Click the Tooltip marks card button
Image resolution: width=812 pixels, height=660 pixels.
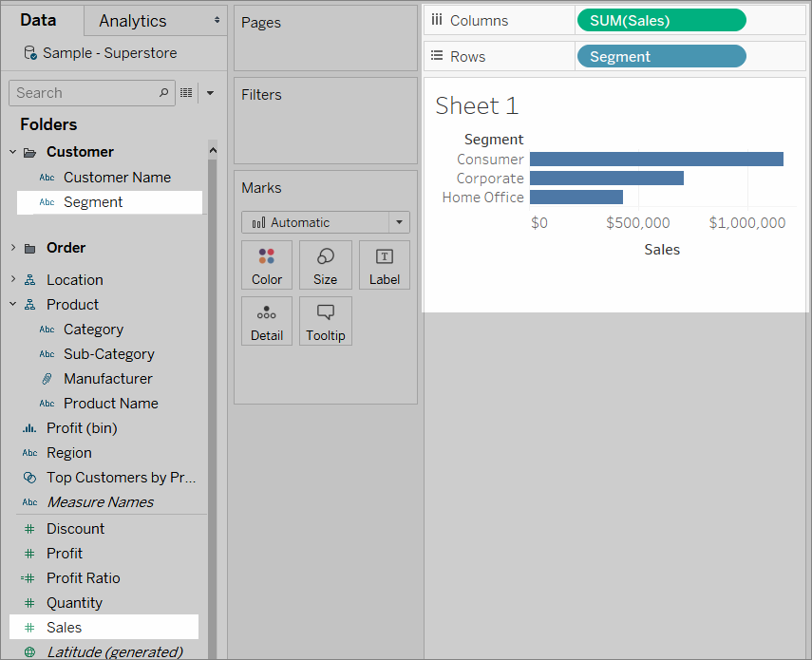[325, 321]
